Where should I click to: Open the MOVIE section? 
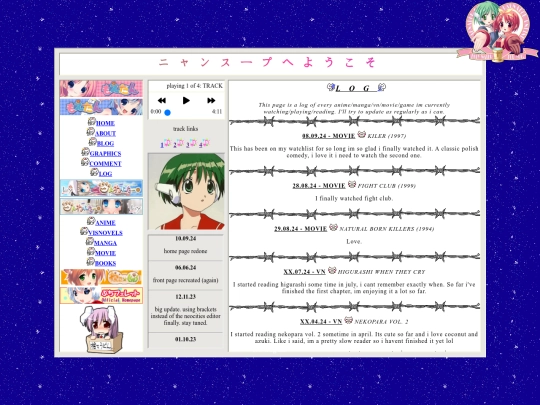tap(105, 253)
